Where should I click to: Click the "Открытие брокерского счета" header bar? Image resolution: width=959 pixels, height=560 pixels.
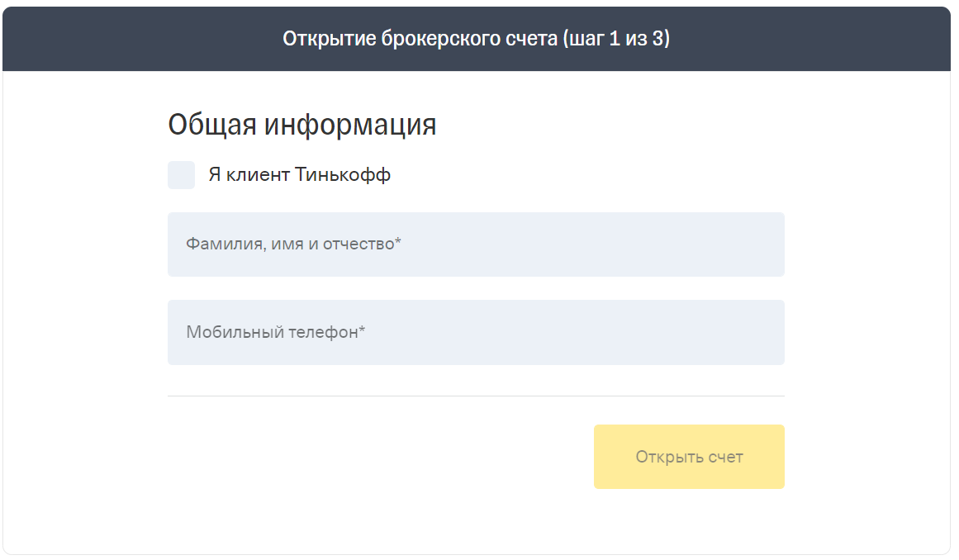tap(479, 38)
